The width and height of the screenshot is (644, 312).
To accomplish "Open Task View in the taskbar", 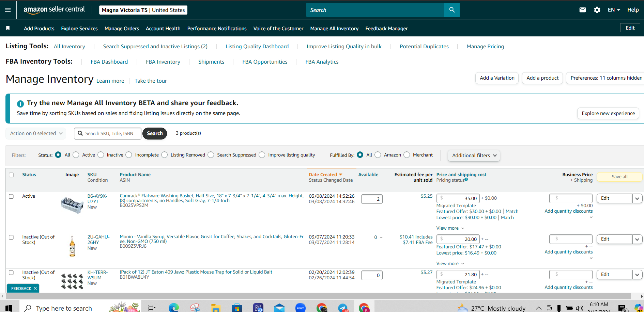I will (x=152, y=308).
